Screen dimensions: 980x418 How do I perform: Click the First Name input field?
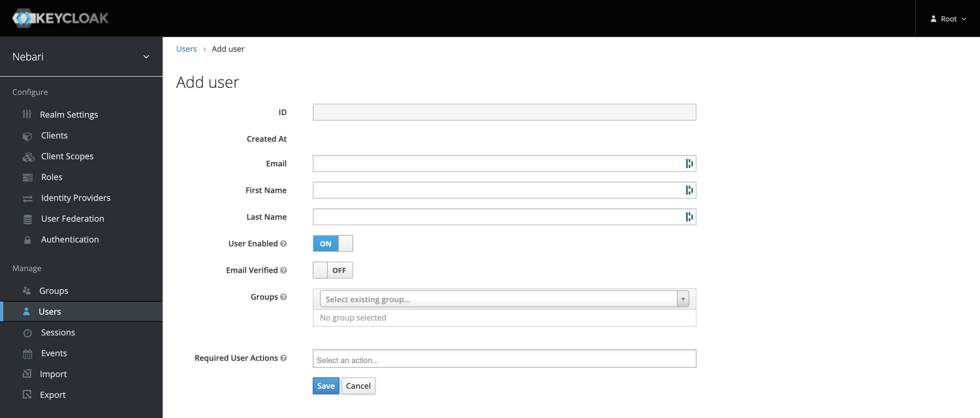point(504,190)
